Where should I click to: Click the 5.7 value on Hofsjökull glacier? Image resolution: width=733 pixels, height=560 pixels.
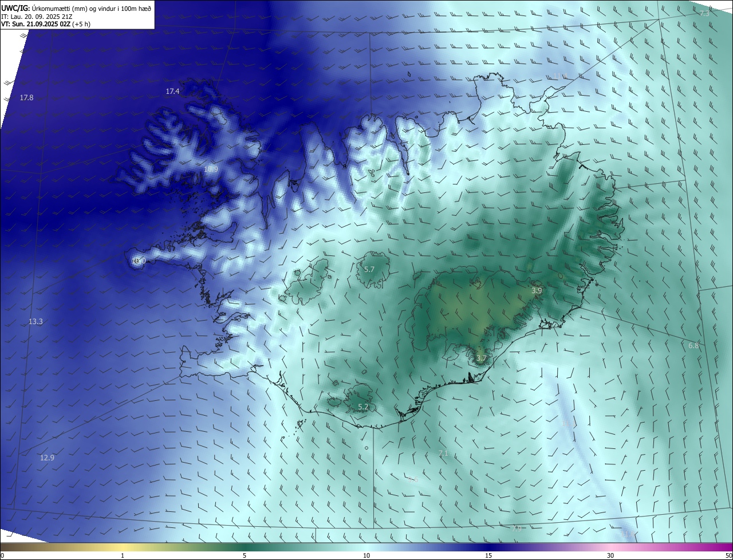[x=369, y=269]
